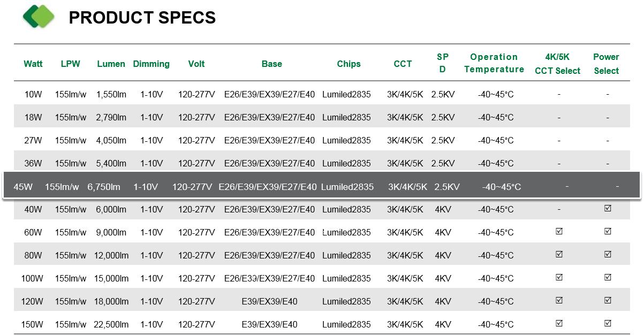Click the E39/EX39/E40 base in 120W row

pyautogui.click(x=269, y=301)
